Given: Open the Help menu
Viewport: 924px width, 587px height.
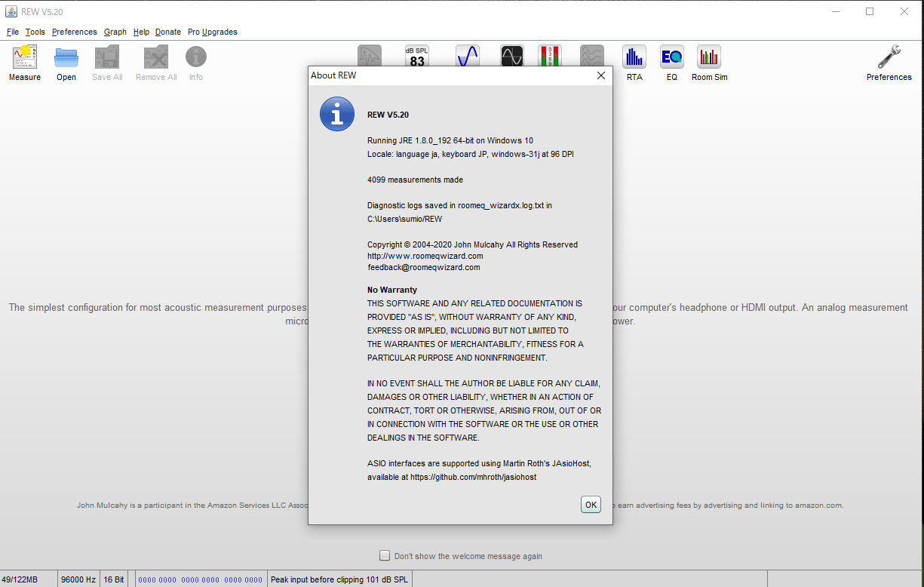Looking at the screenshot, I should [142, 32].
